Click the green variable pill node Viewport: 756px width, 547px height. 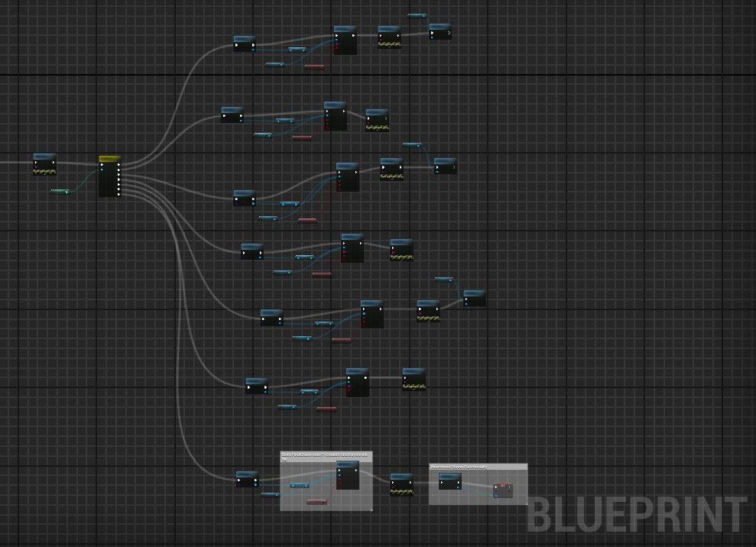pos(60,192)
